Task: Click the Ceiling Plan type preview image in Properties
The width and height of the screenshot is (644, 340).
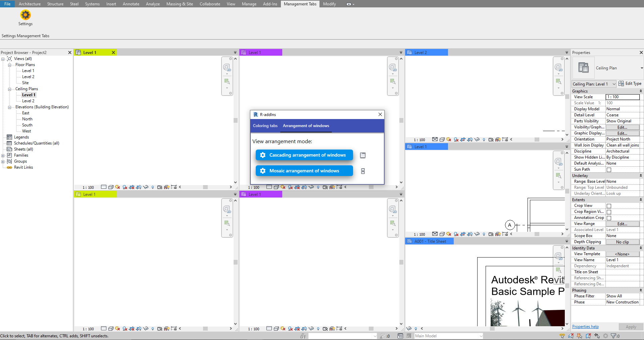Action: tap(583, 67)
